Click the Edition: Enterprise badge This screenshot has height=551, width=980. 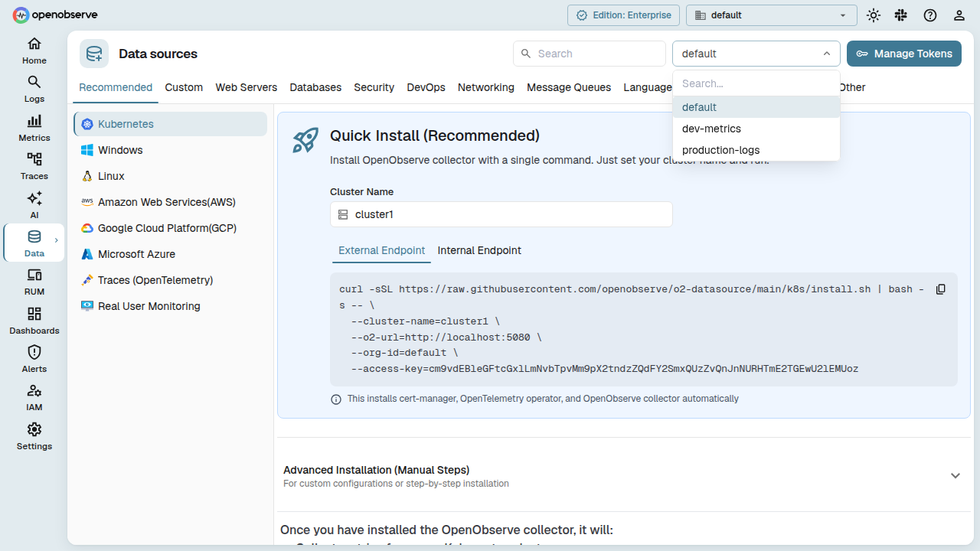(624, 15)
